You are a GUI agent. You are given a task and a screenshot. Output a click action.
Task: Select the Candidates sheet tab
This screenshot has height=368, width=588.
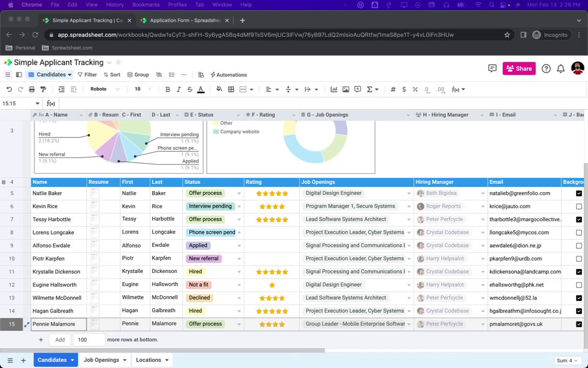tap(56, 360)
